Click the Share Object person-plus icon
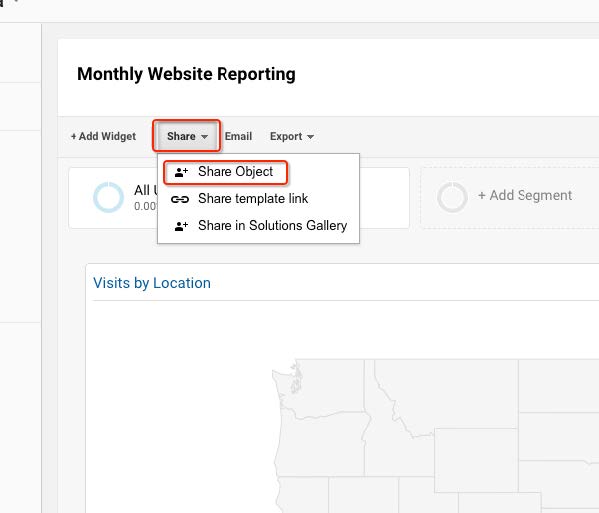This screenshot has width=599, height=513. 181,172
